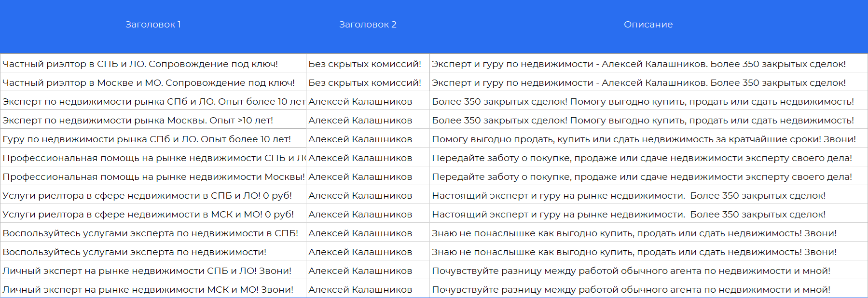The image size is (868, 298).
Task: Select the "Заголовок 2" column header
Action: [368, 25]
